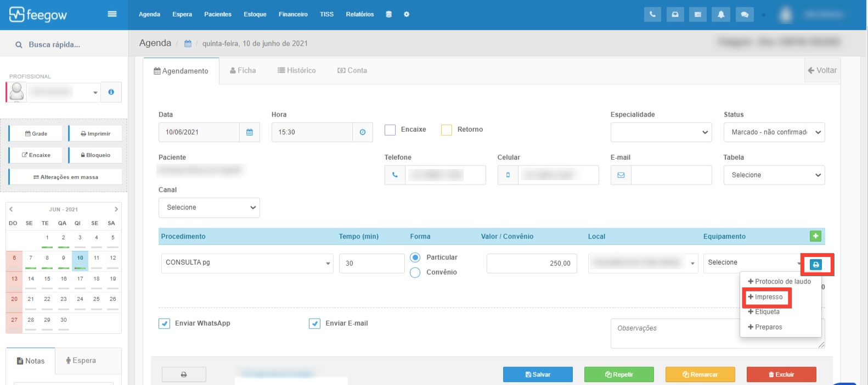Click the quick search magnifier icon
Screen dimensions: 868x385
19,45
